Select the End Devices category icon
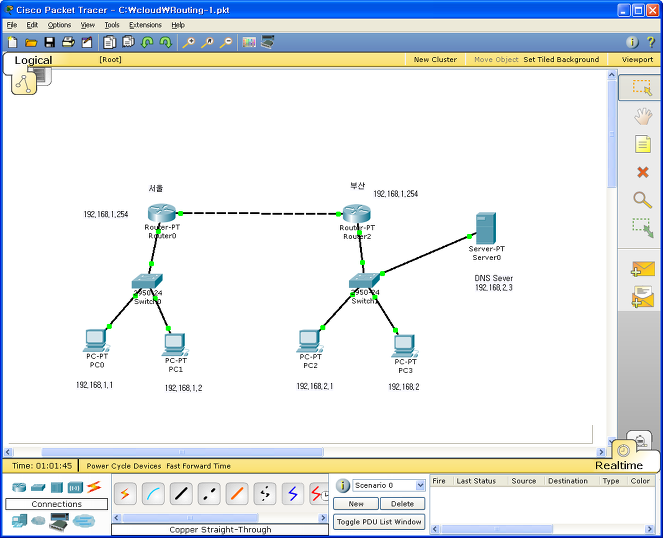Screen dimensions: 663x538 click(x=19, y=521)
